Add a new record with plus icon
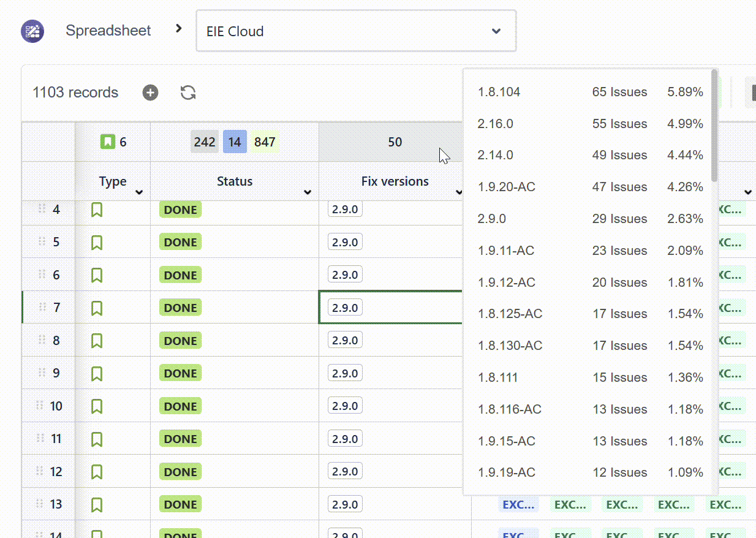The height and width of the screenshot is (538, 756). [150, 93]
